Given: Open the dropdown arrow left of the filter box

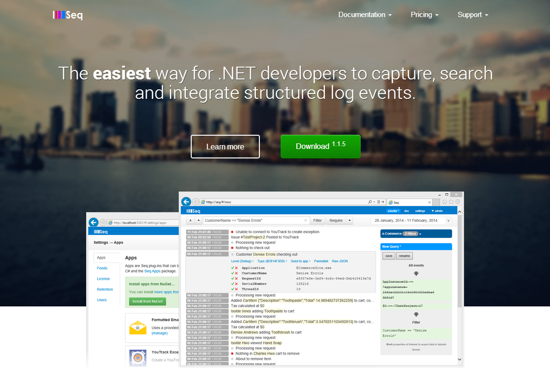Looking at the screenshot, I should [198, 220].
